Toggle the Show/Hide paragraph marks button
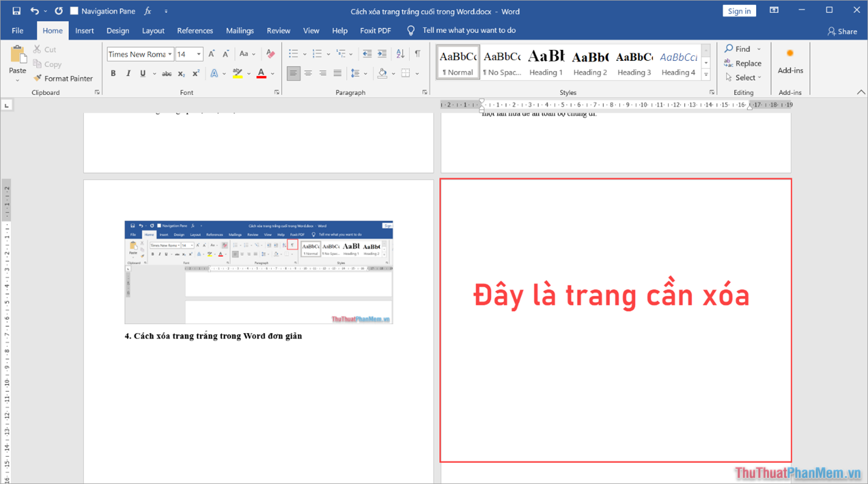 pos(417,54)
